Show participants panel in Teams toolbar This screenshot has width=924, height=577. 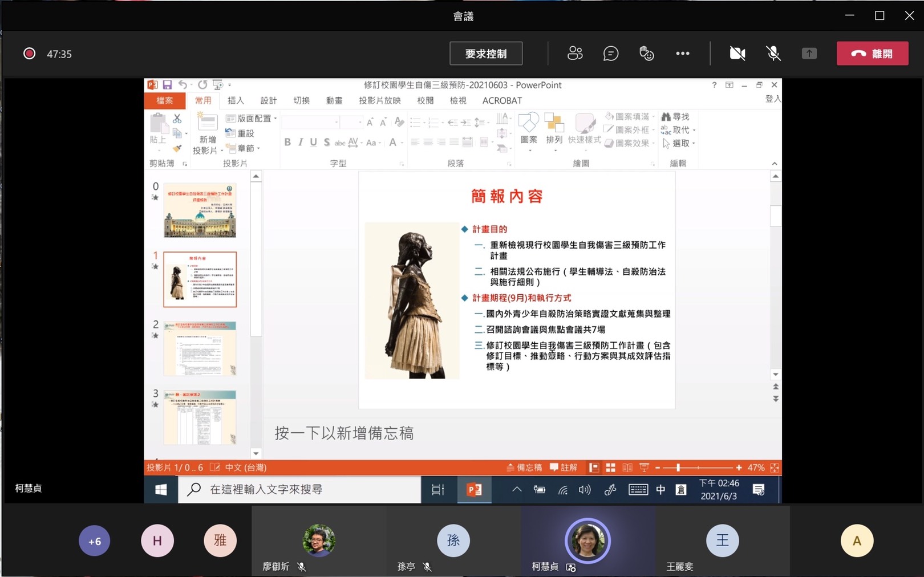coord(575,54)
